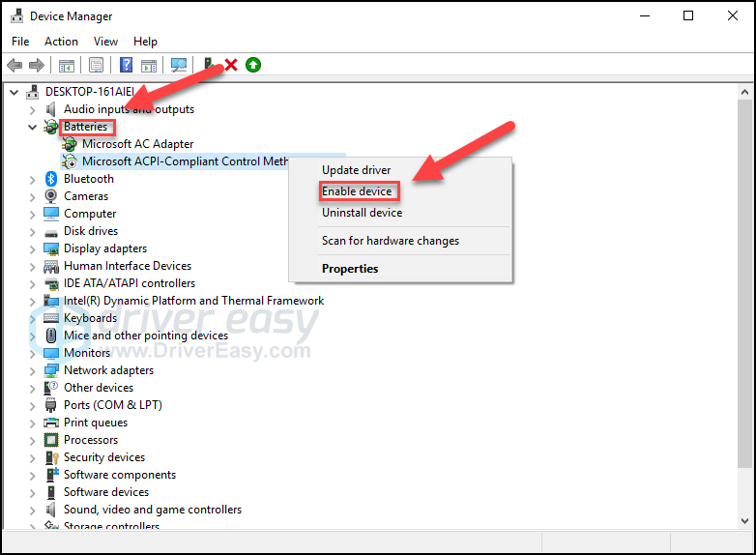Click the Update driver toolbar icon
756x555 pixels.
[x=209, y=65]
